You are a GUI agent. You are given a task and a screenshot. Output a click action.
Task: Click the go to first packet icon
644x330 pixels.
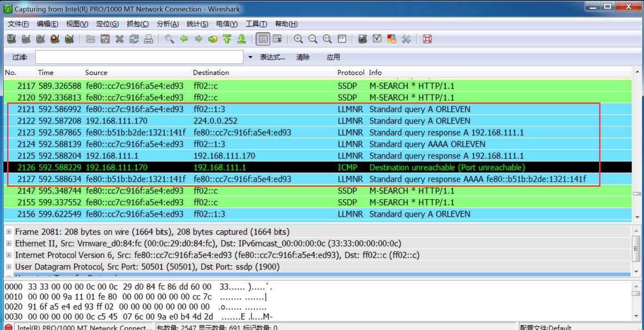pyautogui.click(x=227, y=39)
